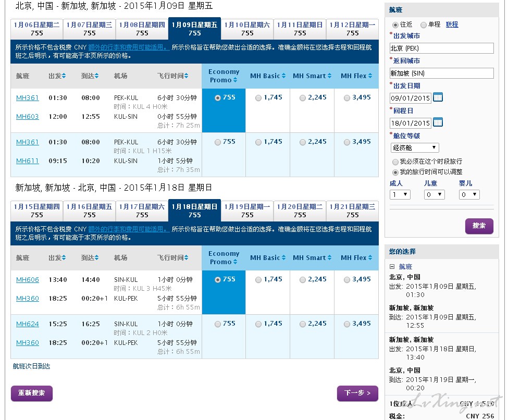Sort outbound Economy Promo fare column
Screen dimensions: 508x420
(236, 80)
